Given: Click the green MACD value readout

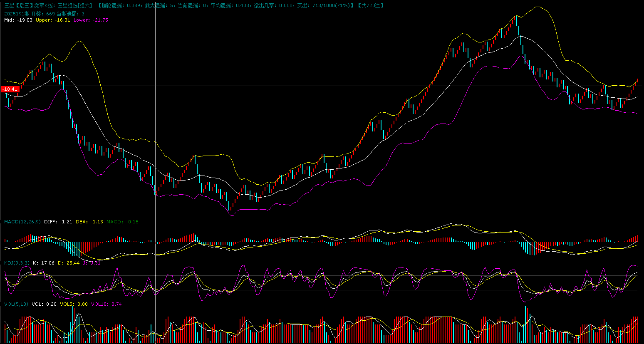Looking at the screenshot, I should tap(122, 222).
